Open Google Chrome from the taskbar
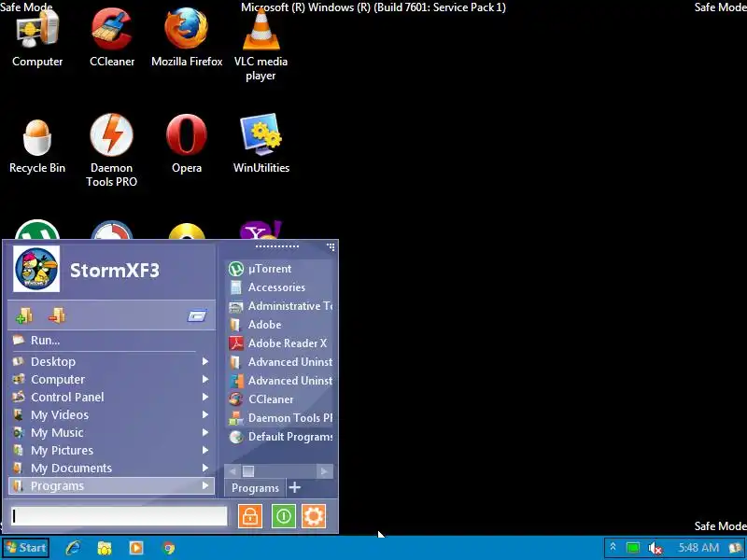Screen dimensions: 747x560 [x=168, y=548]
